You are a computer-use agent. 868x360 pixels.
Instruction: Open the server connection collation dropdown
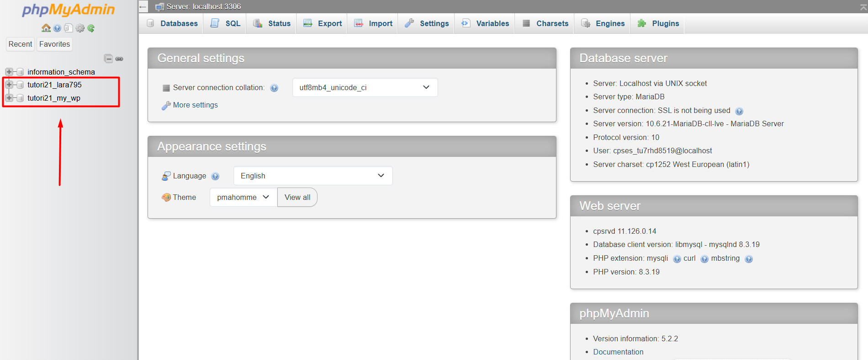click(365, 87)
